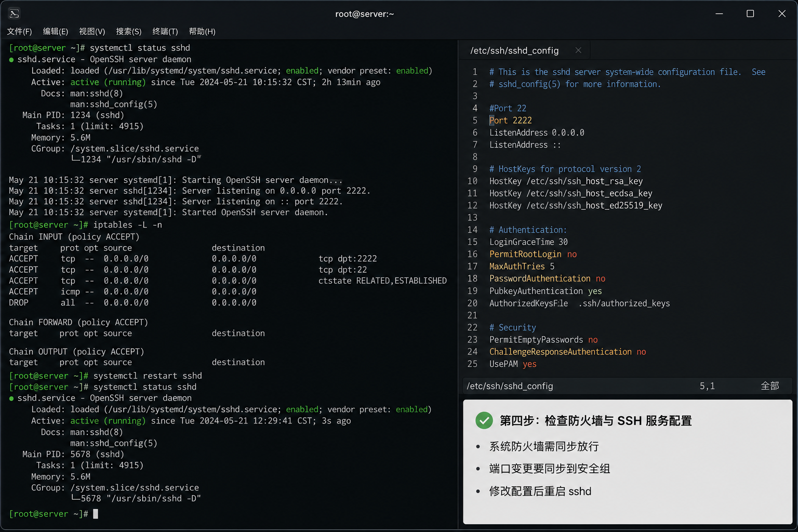Click 'LoginGraceTime 30' config line
Viewport: 798px width, 532px height.
point(528,242)
